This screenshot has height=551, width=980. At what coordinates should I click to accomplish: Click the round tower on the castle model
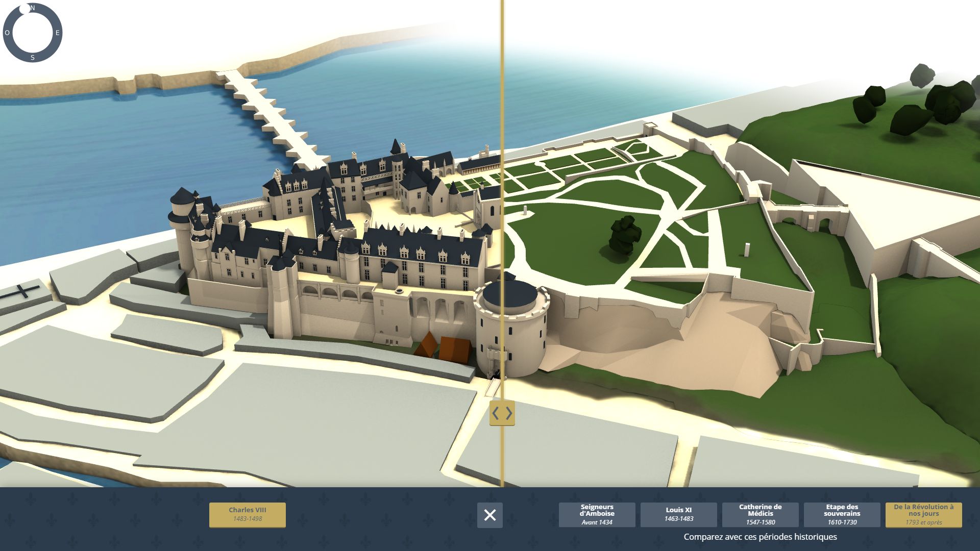pos(511,327)
